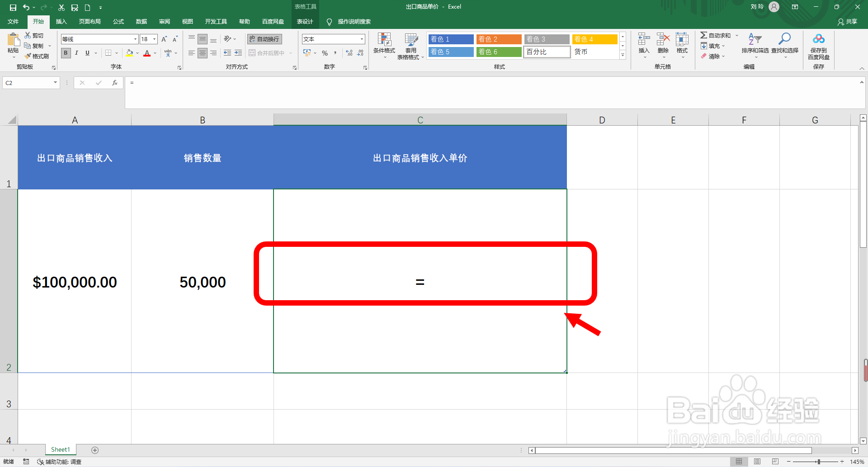Click the Save icon in quick access toolbar
This screenshot has height=467, width=868.
click(13, 7)
